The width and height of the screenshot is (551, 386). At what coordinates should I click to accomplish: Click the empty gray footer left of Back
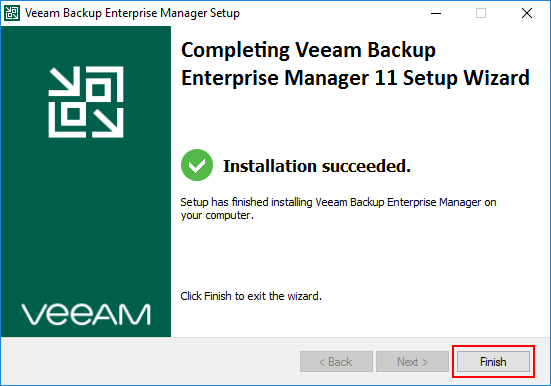coord(150,361)
